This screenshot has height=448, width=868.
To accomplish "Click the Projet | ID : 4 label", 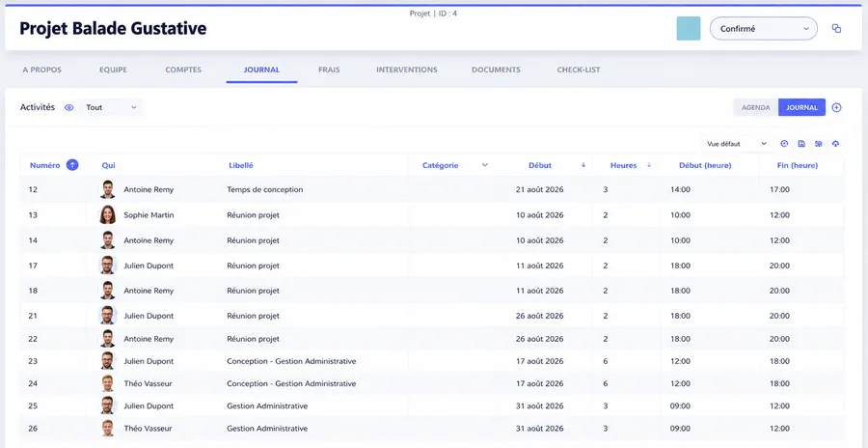I will tap(433, 14).
